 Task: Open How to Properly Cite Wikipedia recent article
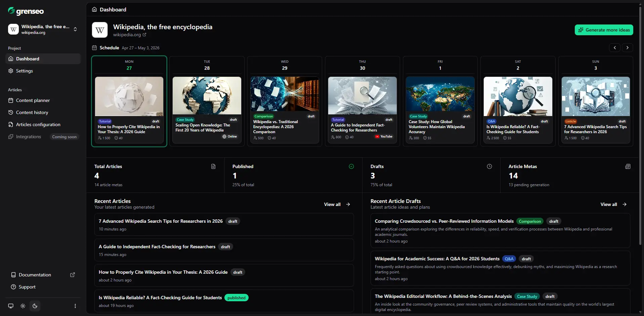224,276
